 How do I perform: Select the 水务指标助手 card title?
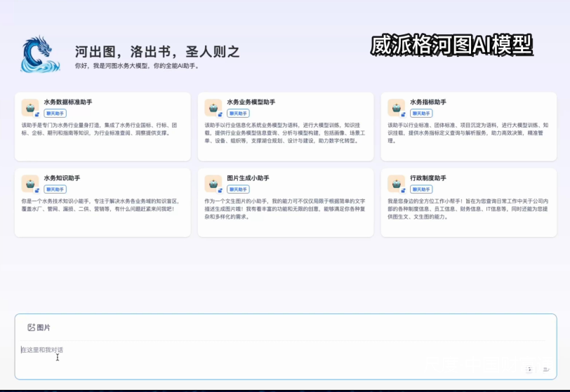[428, 102]
